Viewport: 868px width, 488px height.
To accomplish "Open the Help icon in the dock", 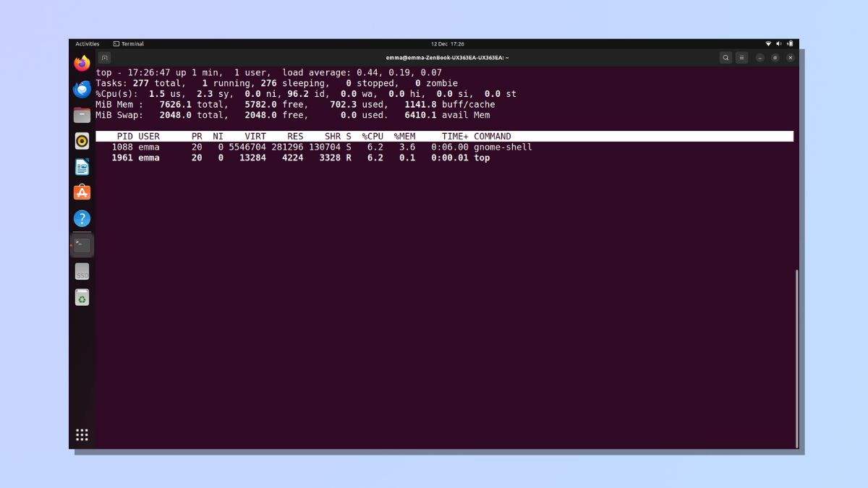I will tap(82, 218).
